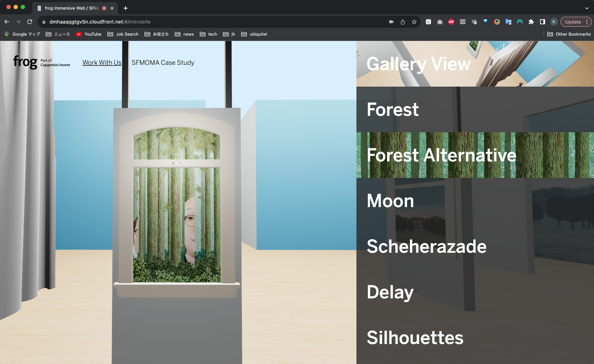
Task: Open the Other Bookmarks folder
Action: (569, 34)
